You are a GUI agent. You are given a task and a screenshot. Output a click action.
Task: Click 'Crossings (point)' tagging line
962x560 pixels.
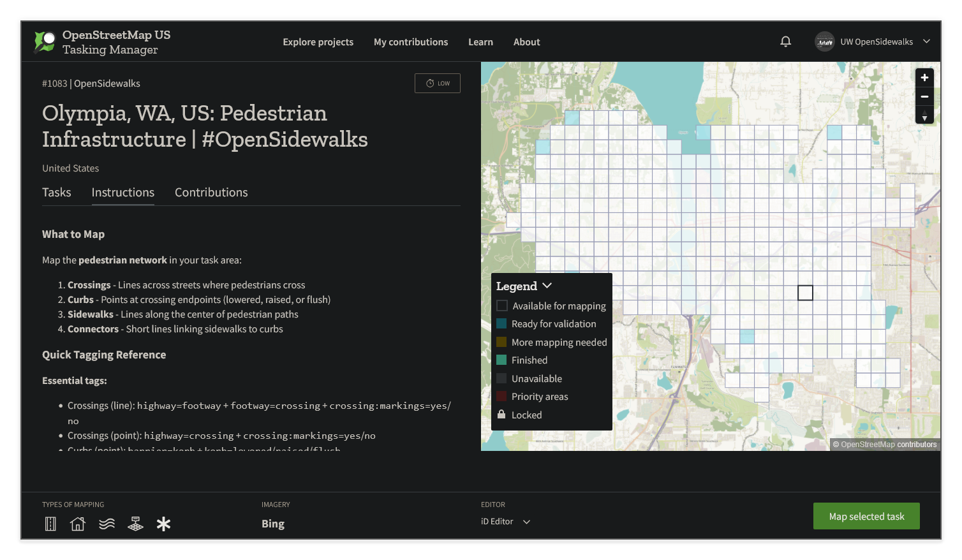(221, 436)
